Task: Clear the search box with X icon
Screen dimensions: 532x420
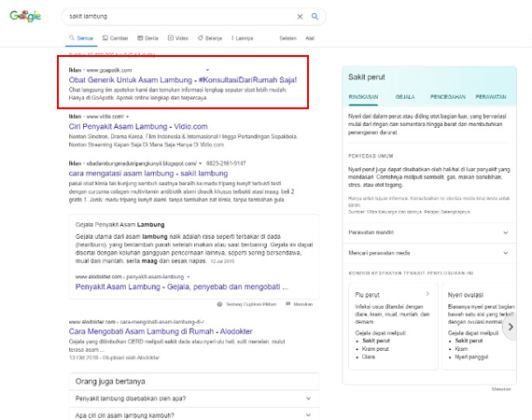Action: [300, 16]
